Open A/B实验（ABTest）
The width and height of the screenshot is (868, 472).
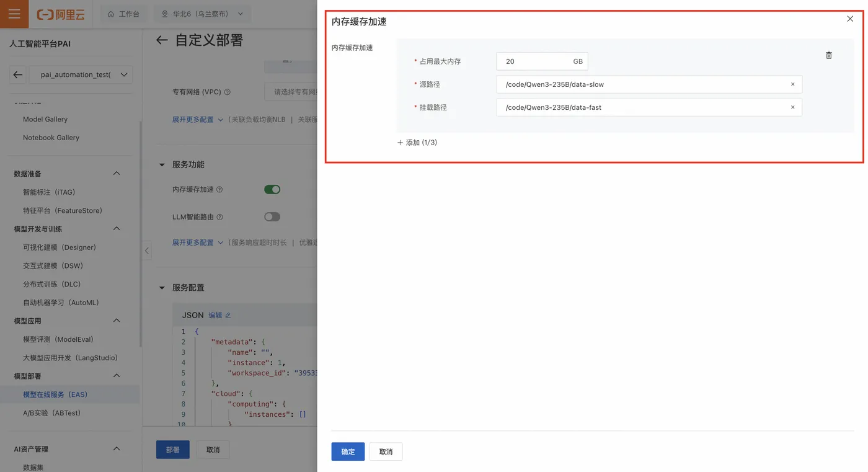tap(51, 413)
